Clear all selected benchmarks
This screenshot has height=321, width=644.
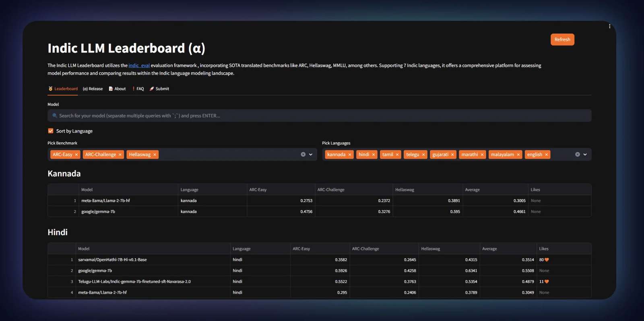303,155
